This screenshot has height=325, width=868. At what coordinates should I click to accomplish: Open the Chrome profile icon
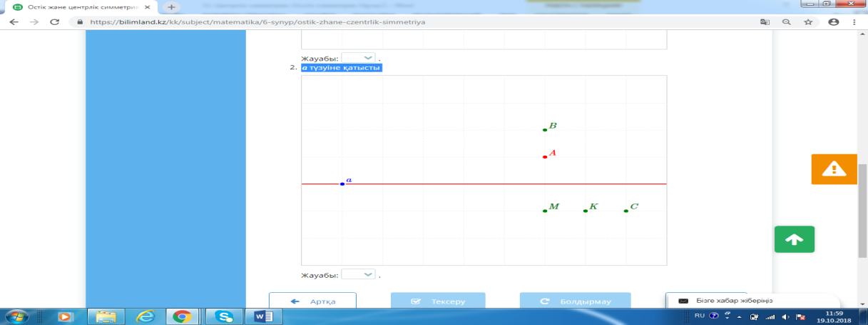click(x=833, y=21)
